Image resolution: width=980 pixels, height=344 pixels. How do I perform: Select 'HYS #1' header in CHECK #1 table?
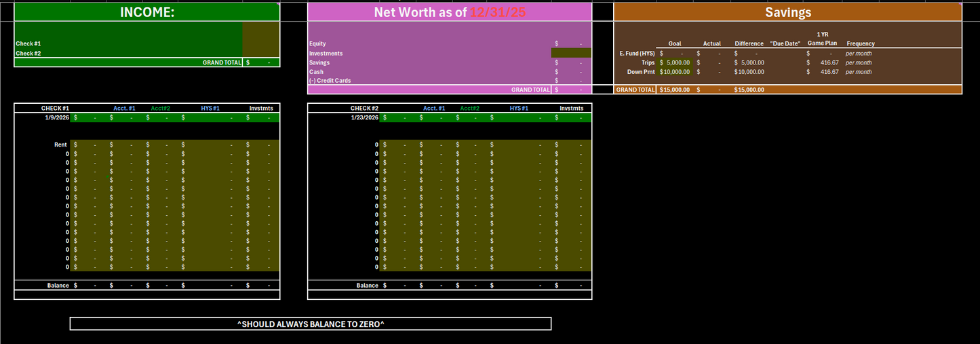[x=210, y=108]
